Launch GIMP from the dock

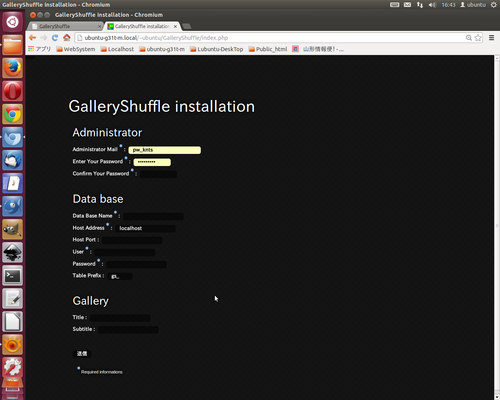pyautogui.click(x=13, y=229)
